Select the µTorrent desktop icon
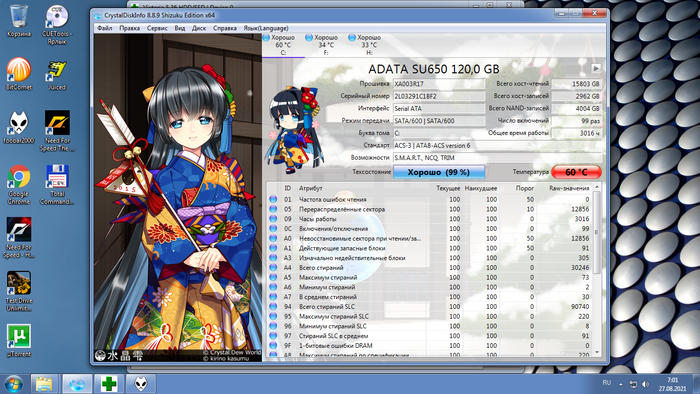This screenshot has height=394, width=700. click(19, 341)
